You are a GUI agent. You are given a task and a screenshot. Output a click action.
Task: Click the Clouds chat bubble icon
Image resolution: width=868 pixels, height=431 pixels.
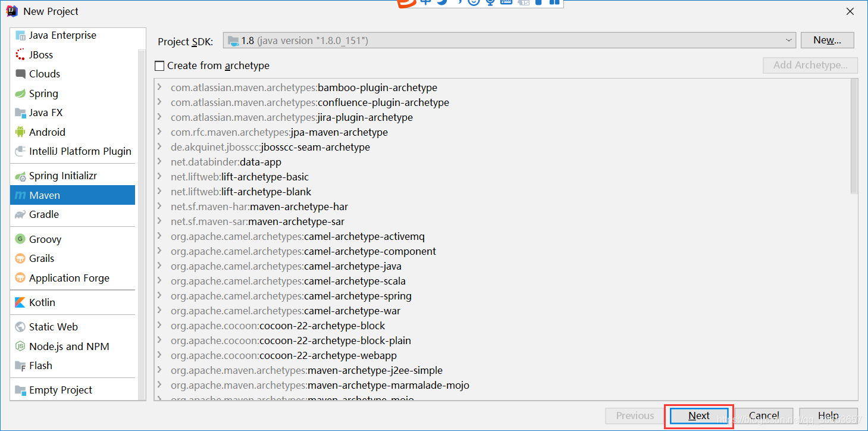pyautogui.click(x=20, y=74)
